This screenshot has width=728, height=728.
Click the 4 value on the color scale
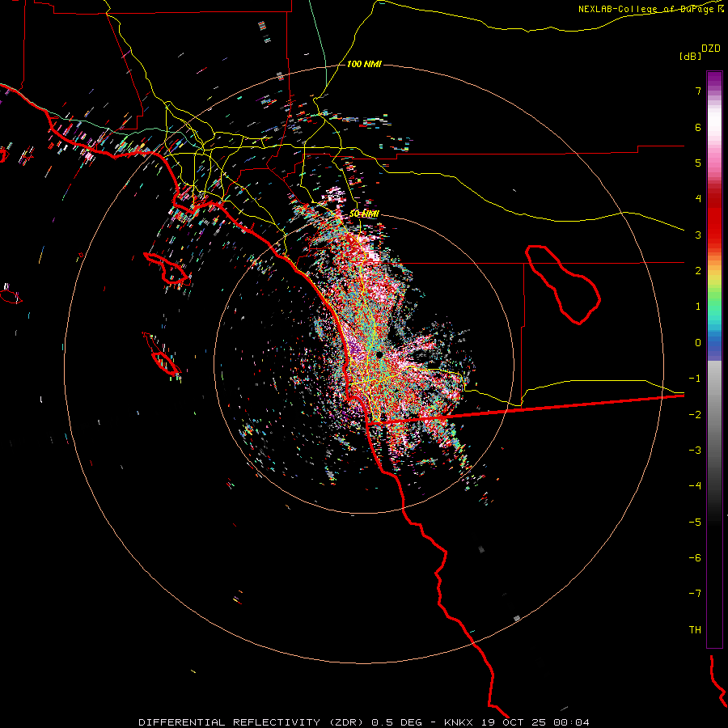[x=698, y=199]
